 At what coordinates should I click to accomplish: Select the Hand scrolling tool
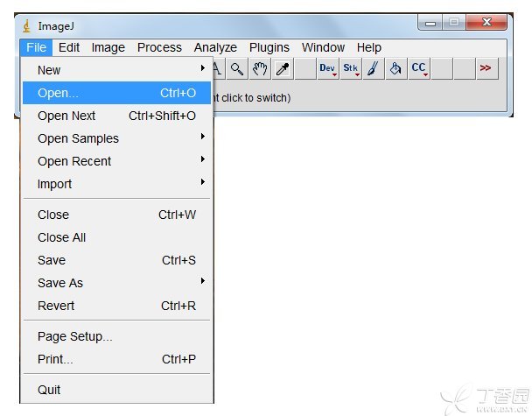260,69
